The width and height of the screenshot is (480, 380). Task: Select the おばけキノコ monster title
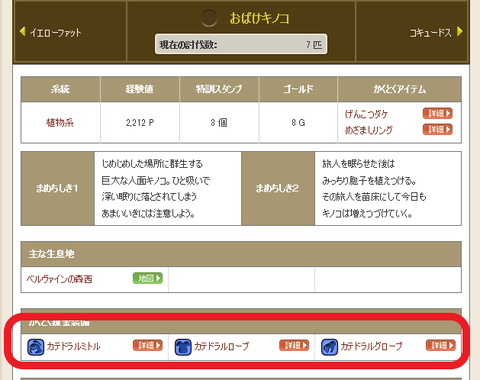tap(259, 18)
